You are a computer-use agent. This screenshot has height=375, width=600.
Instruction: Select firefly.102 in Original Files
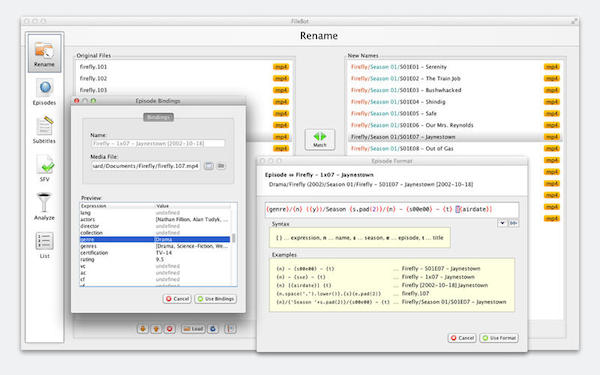pyautogui.click(x=184, y=78)
